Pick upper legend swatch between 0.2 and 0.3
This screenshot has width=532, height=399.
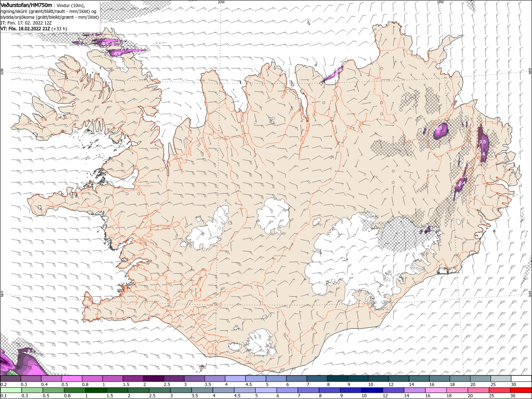pos(10,379)
